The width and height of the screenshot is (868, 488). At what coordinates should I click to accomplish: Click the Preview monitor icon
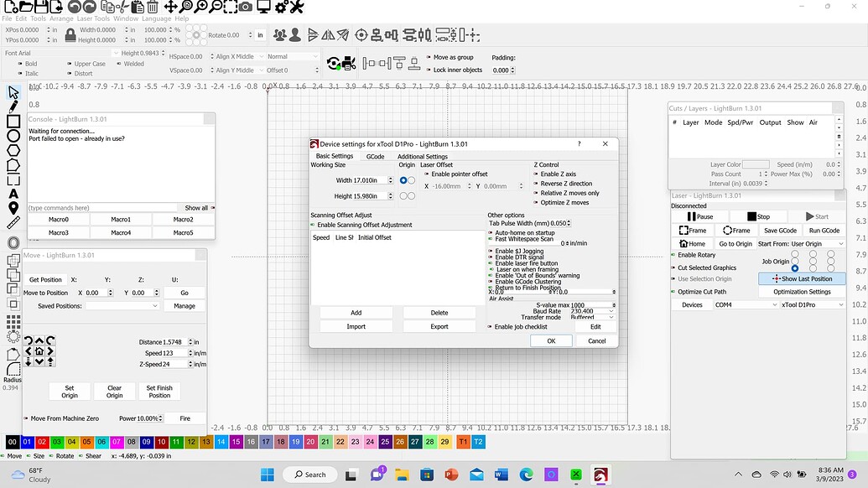point(263,7)
